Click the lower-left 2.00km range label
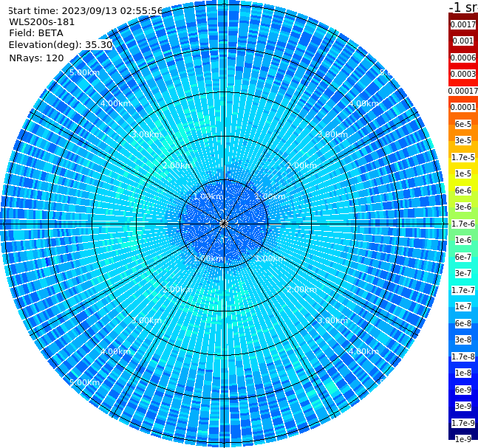This screenshot has height=448, width=478. (x=178, y=289)
